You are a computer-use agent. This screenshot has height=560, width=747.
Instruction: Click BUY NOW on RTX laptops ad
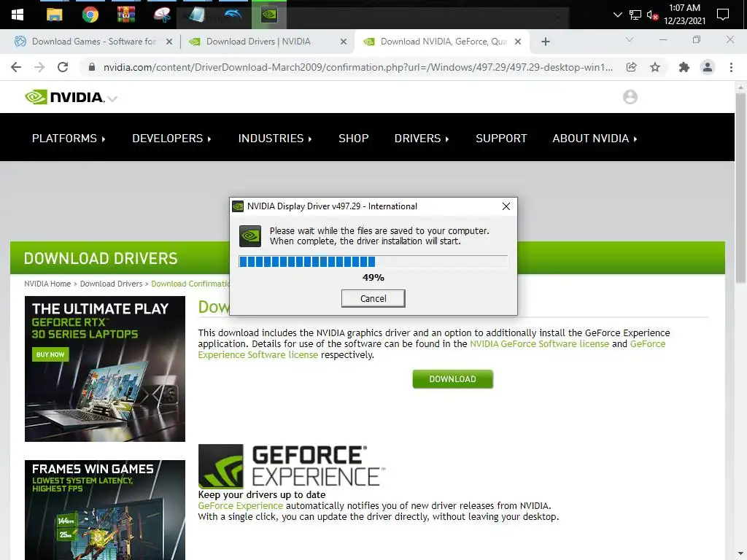(x=50, y=354)
